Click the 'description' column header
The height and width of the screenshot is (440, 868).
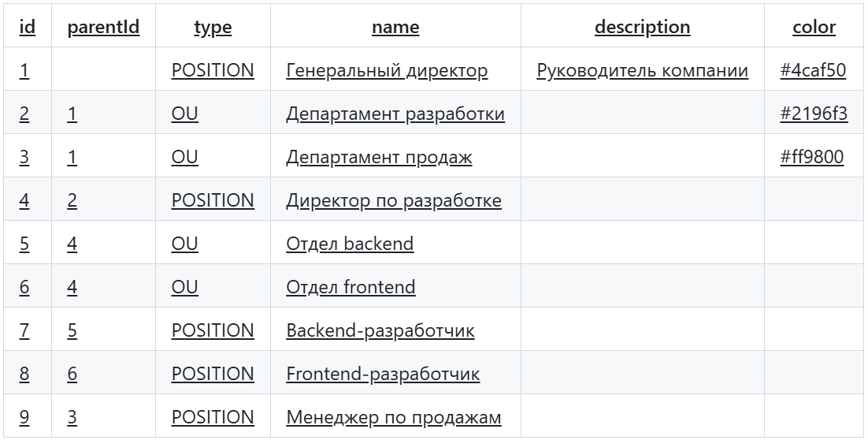(x=642, y=28)
